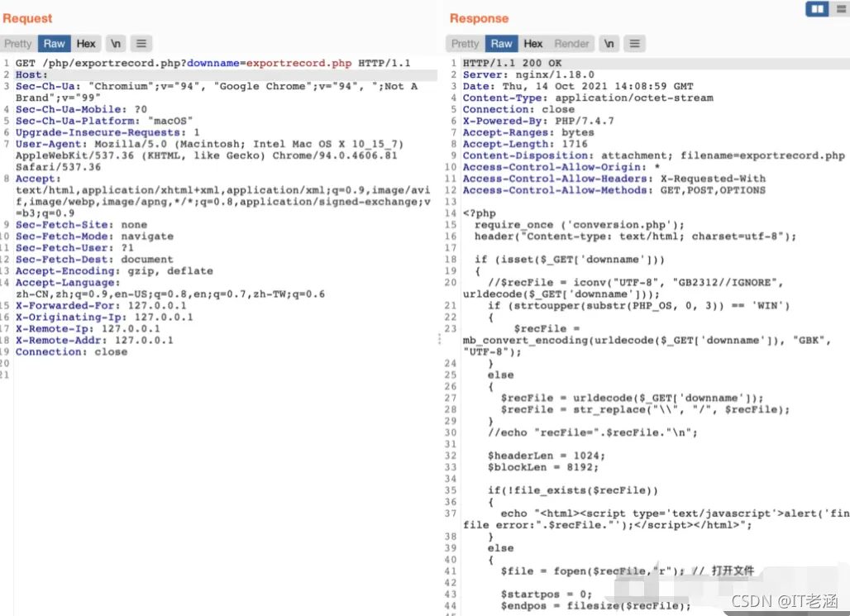Screen dimensions: 850x616
Task: Click the empty Host: header line
Action: (x=31, y=75)
